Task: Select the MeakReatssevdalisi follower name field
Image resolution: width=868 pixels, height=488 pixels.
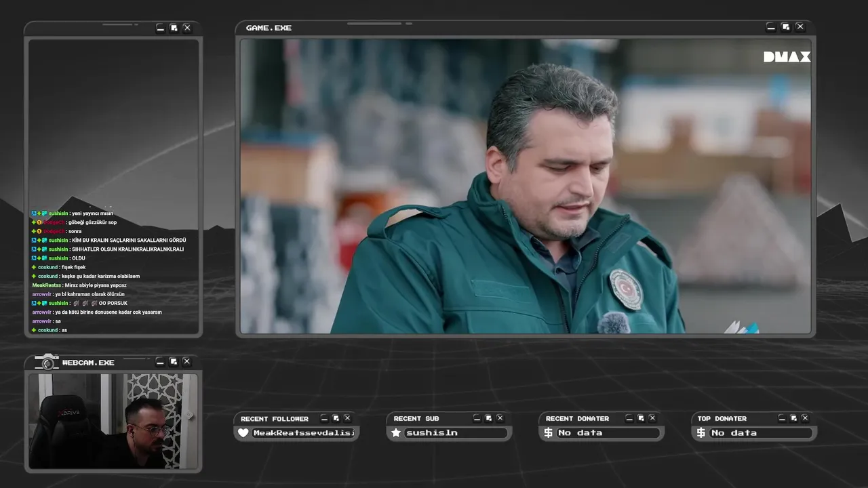Action: pos(304,432)
